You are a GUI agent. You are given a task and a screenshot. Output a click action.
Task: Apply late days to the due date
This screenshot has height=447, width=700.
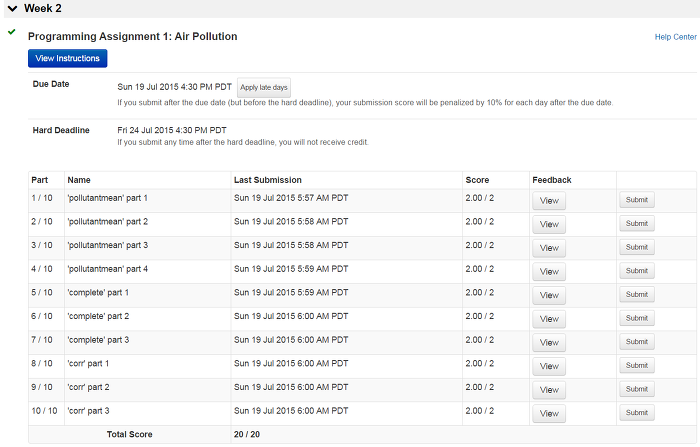pyautogui.click(x=264, y=88)
